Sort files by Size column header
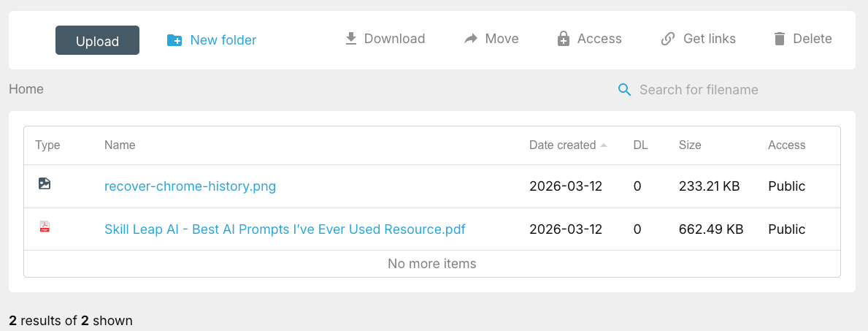This screenshot has height=331, width=868. click(690, 145)
